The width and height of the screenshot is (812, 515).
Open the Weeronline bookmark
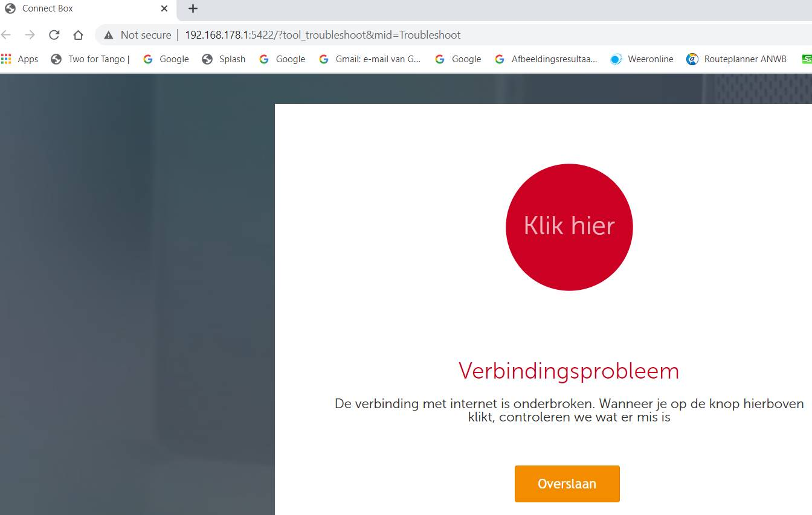tap(642, 59)
